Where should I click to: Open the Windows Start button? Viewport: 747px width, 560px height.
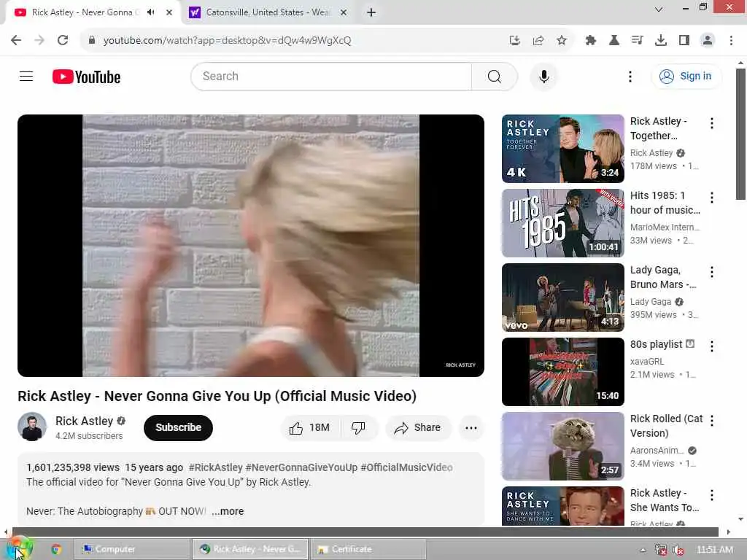[18, 549]
